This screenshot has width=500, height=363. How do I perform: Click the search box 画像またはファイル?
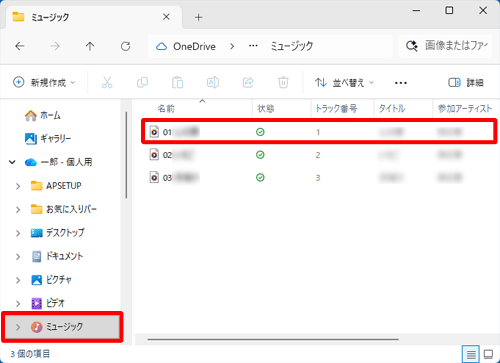(445, 46)
